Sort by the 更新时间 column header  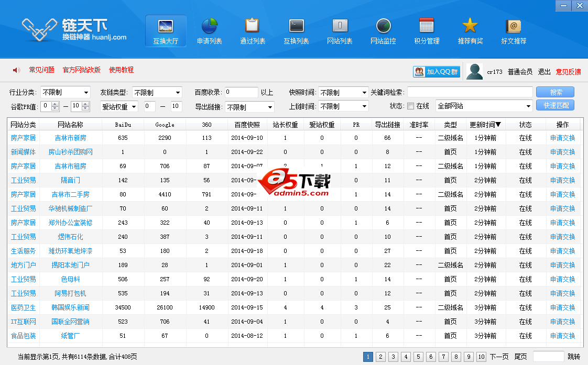coord(485,125)
